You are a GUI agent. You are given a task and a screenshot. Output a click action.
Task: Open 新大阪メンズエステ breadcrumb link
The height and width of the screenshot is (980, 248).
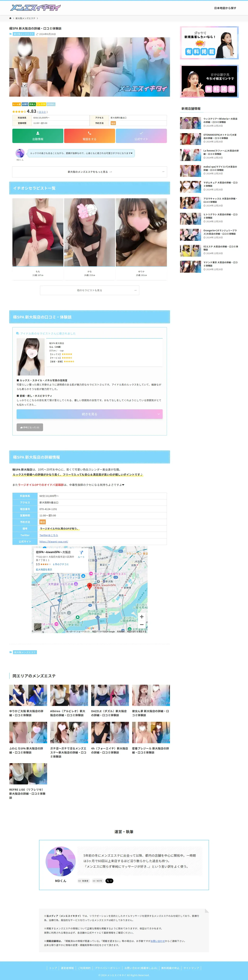click(x=25, y=18)
